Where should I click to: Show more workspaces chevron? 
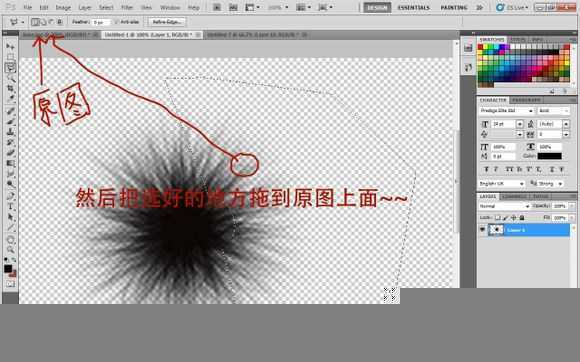tap(479, 7)
